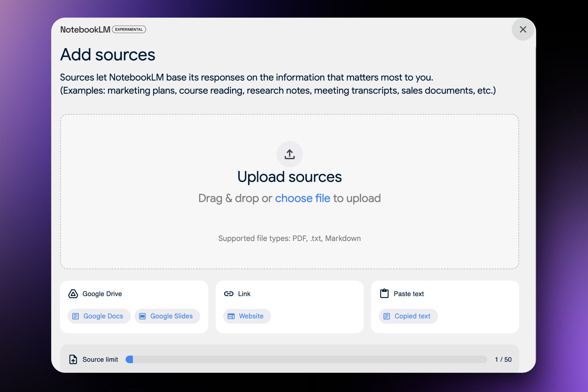Click the Website browser icon
This screenshot has height=392, width=588.
[231, 316]
